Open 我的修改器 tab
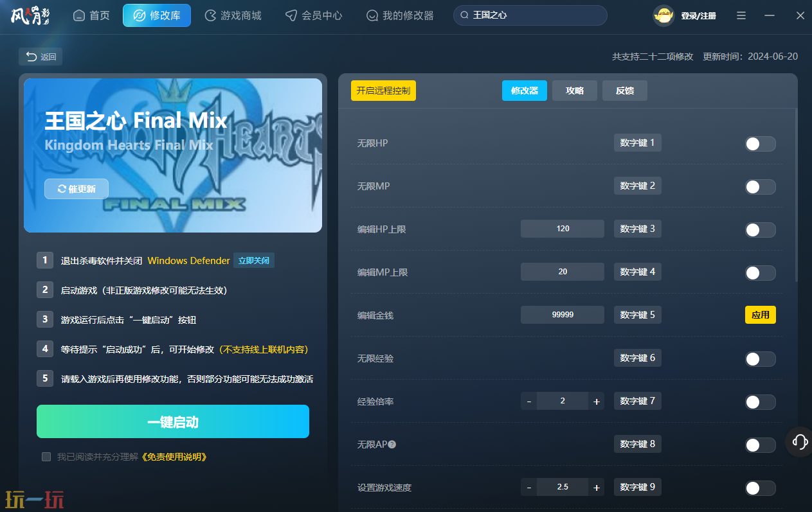This screenshot has height=512, width=812. [x=400, y=15]
